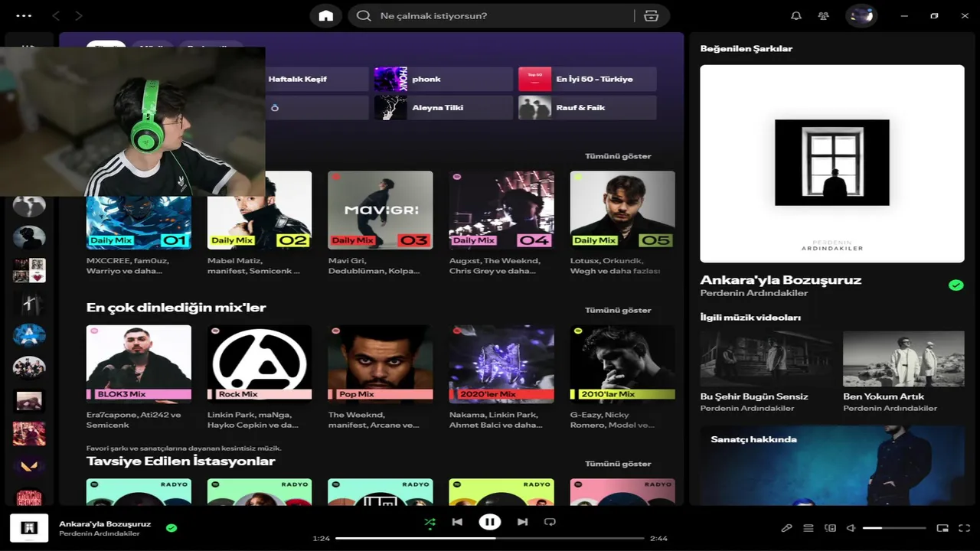Toggle the green saved check in right panel
This screenshot has width=980, height=551.
point(955,285)
